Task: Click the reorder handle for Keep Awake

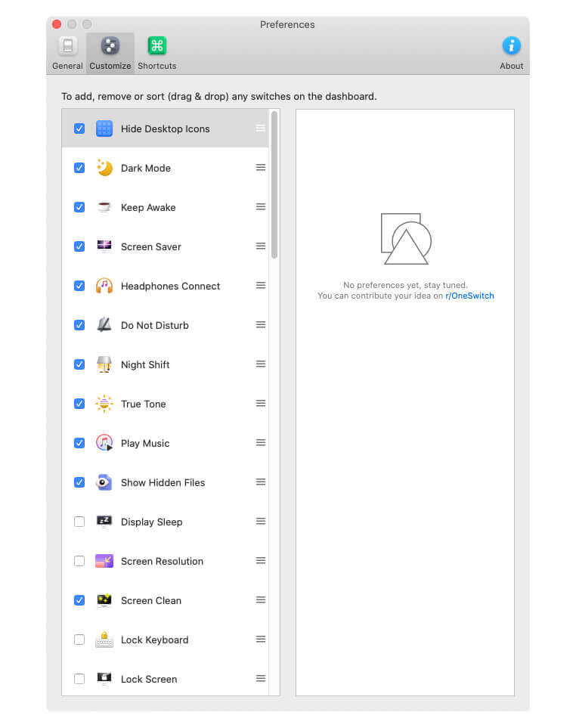Action: tap(261, 206)
